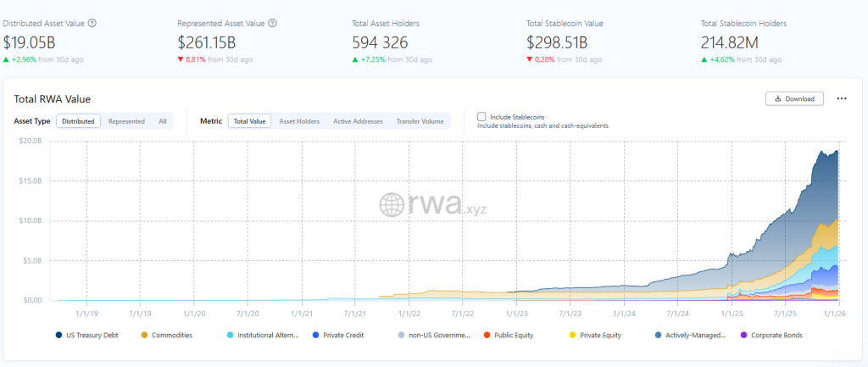The width and height of the screenshot is (868, 367).
Task: Select the Total Value metric
Action: pos(250,121)
